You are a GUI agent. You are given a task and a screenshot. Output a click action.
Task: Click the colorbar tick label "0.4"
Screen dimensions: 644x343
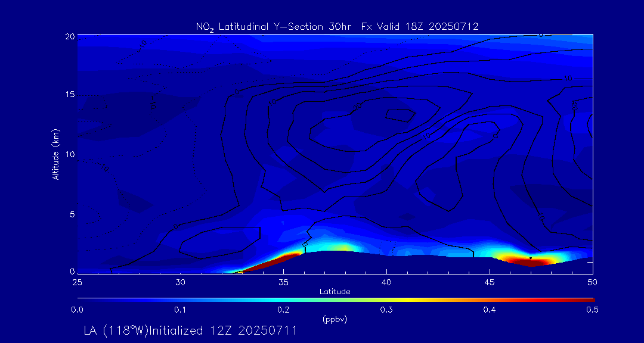point(490,310)
